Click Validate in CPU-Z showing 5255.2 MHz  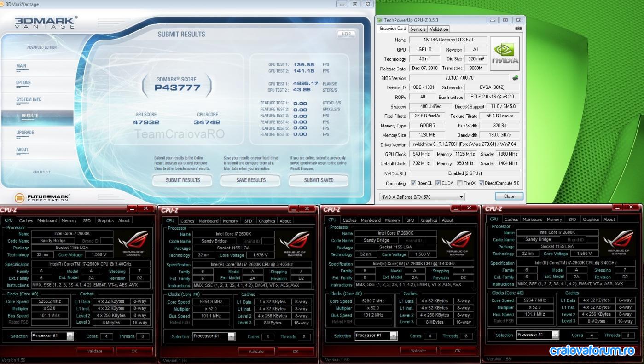click(x=95, y=351)
